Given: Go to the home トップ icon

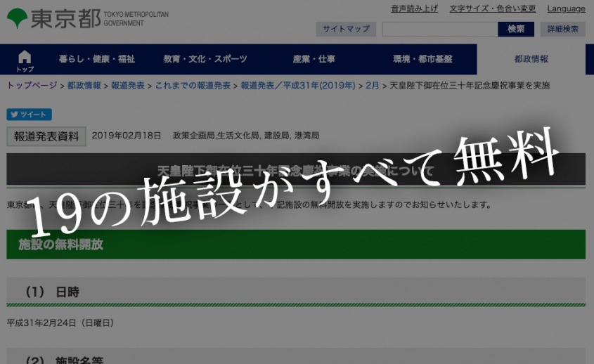Looking at the screenshot, I should (25, 60).
